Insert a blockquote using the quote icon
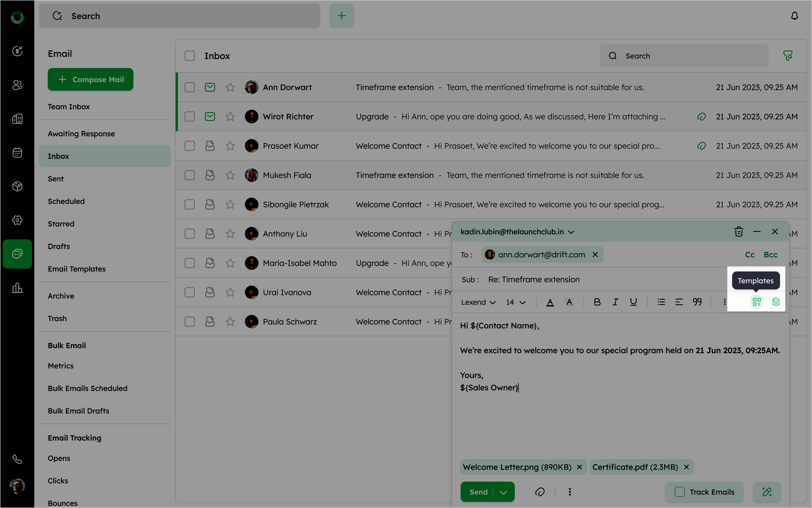This screenshot has height=508, width=812. click(697, 302)
